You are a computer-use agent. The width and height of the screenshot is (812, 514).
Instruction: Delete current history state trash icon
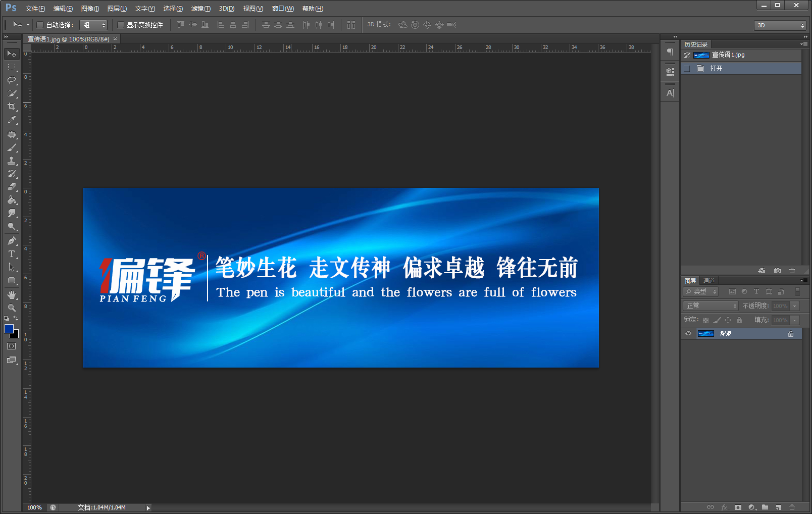(x=792, y=271)
